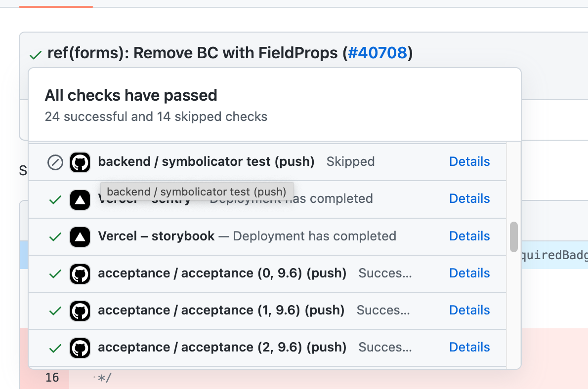588x389 pixels.
Task: Open the #40708 pull request link
Action: [x=378, y=53]
